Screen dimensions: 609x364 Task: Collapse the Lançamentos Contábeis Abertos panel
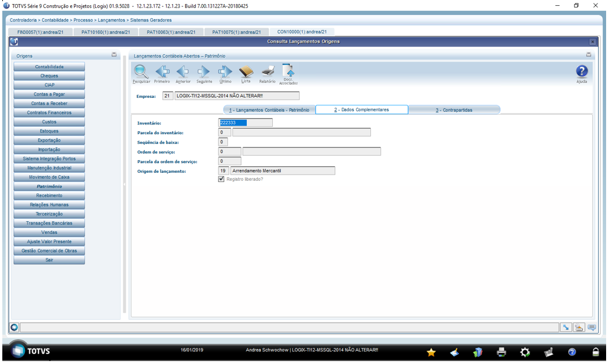(x=588, y=55)
